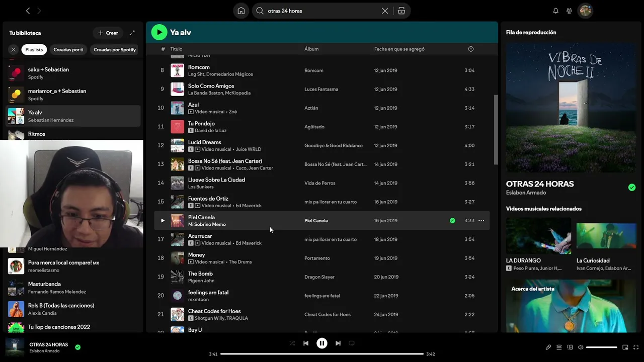Click the saved check in the now-playing bar
The width and height of the screenshot is (644, 362).
[x=77, y=347]
